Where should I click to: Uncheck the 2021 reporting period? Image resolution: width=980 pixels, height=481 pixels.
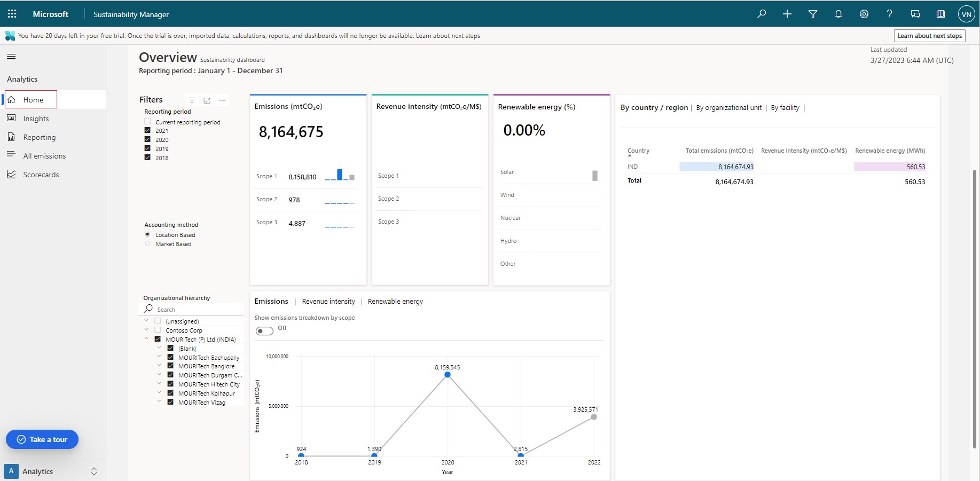coord(148,130)
